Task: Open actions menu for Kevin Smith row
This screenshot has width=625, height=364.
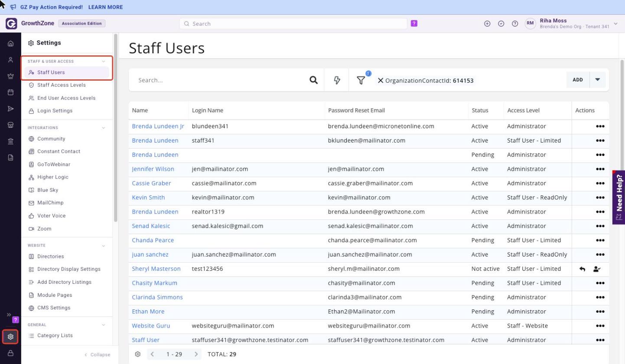Action: (600, 198)
